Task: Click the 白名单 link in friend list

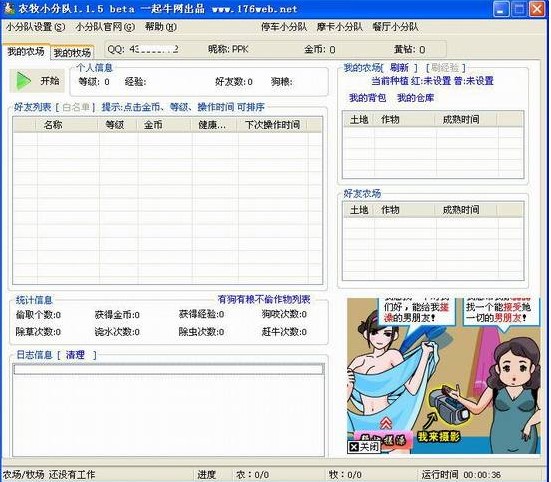Action: click(x=76, y=107)
